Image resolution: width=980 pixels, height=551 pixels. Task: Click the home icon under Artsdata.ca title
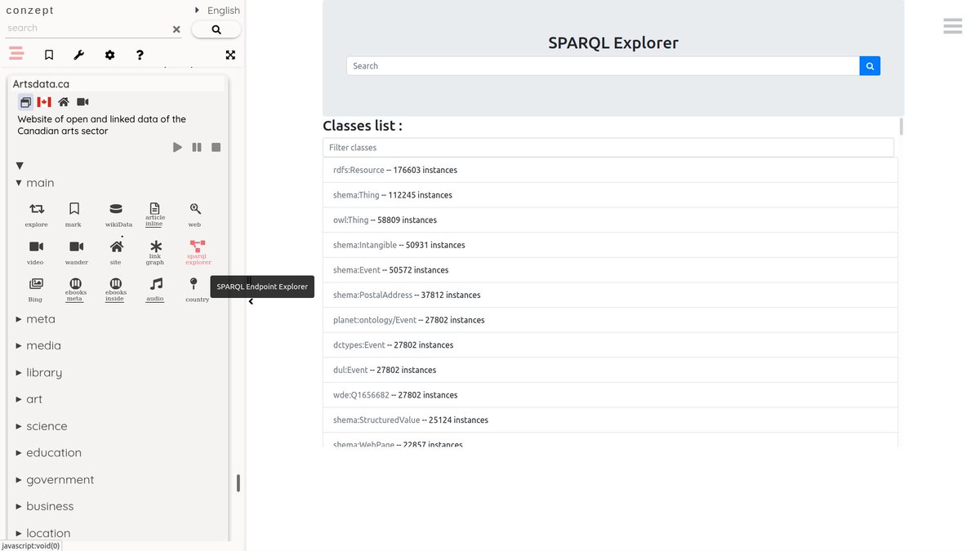pyautogui.click(x=64, y=102)
